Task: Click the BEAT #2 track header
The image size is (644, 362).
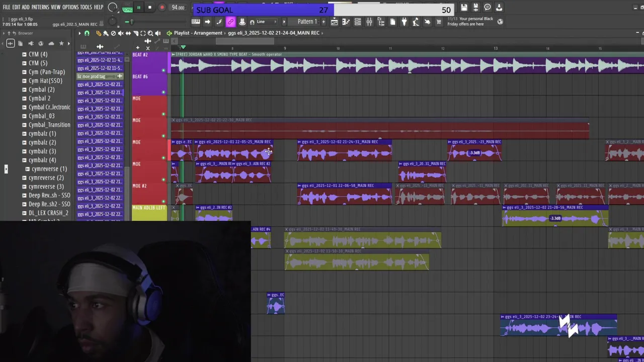Action: point(149,62)
